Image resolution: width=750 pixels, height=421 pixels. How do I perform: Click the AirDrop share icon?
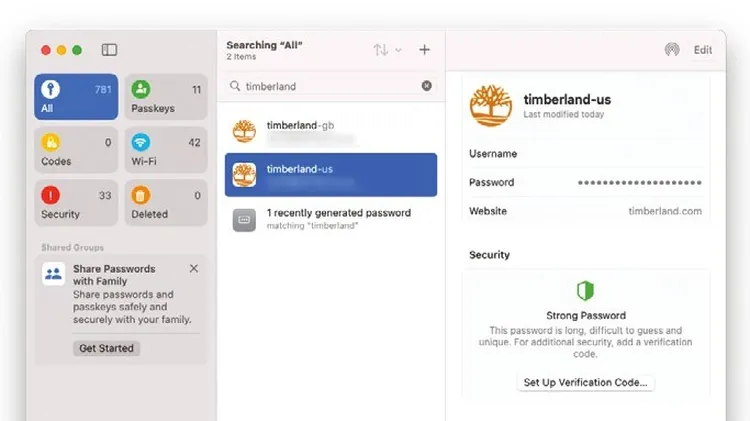click(x=672, y=49)
